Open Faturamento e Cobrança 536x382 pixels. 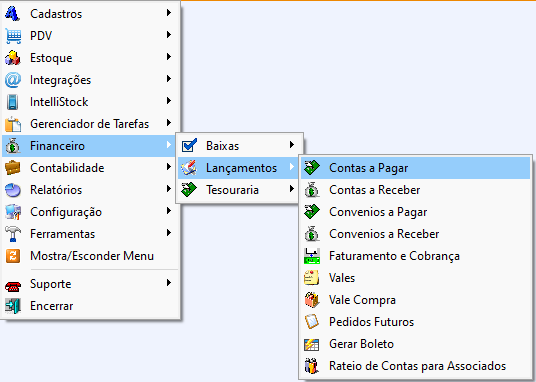415,256
